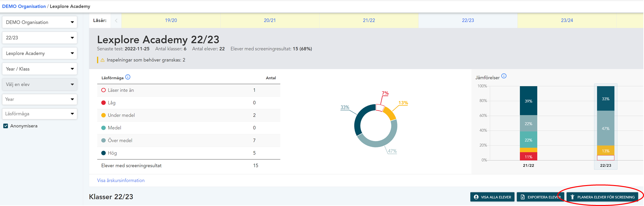Click the Antal column header
Image resolution: width=644 pixels, height=206 pixels.
[271, 78]
